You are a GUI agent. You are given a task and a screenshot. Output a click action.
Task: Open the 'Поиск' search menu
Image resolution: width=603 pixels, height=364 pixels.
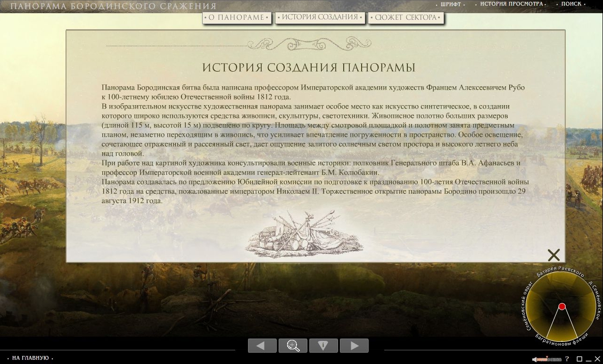571,4
